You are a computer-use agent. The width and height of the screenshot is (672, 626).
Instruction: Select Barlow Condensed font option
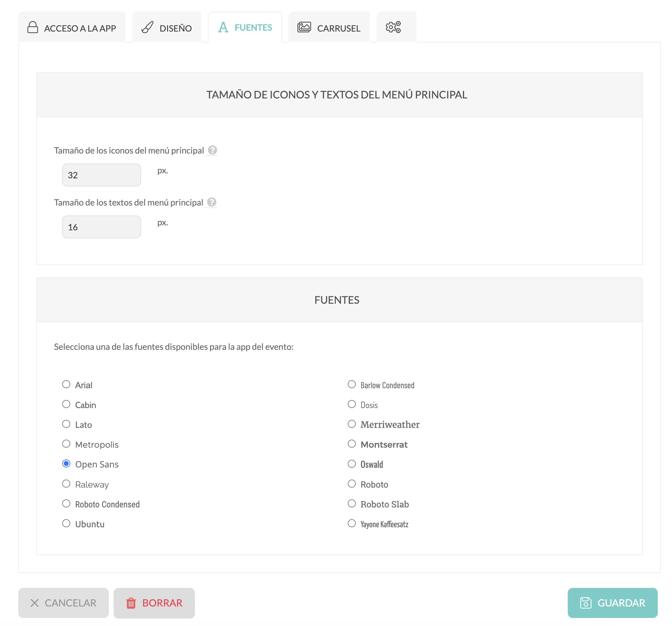352,384
